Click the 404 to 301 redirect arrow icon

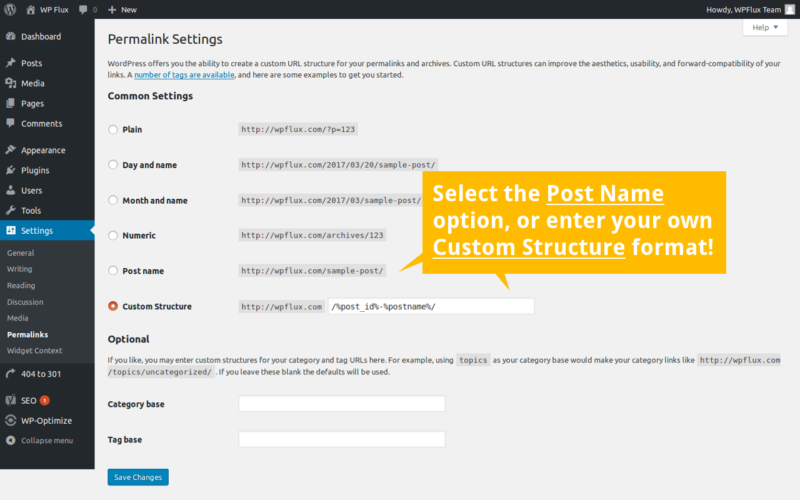(x=10, y=373)
